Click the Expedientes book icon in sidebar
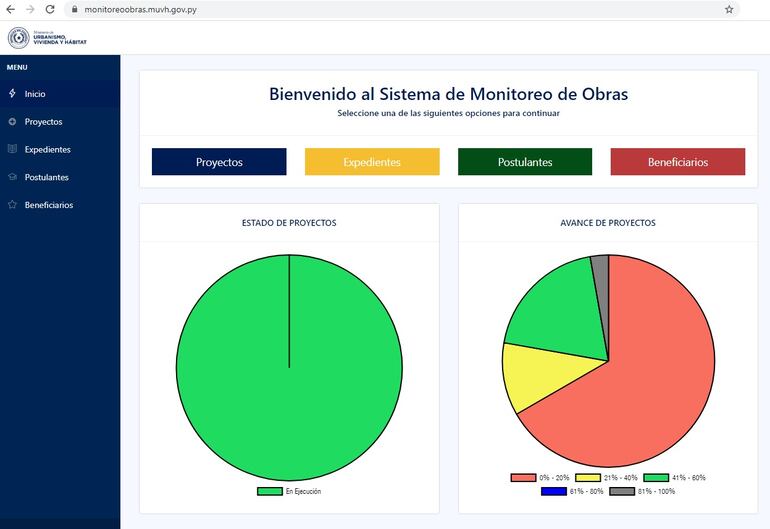The width and height of the screenshot is (770, 529). click(12, 150)
